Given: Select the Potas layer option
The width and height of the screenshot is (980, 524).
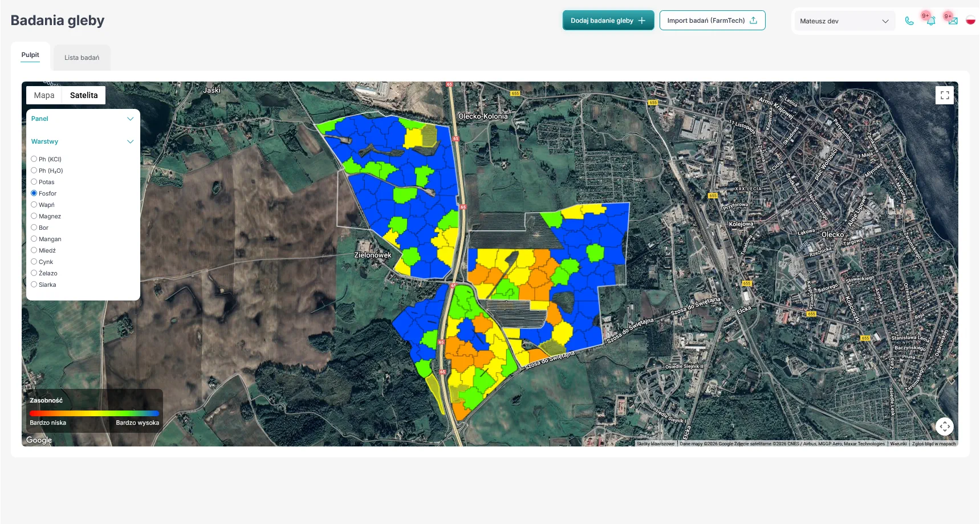Looking at the screenshot, I should [x=34, y=182].
